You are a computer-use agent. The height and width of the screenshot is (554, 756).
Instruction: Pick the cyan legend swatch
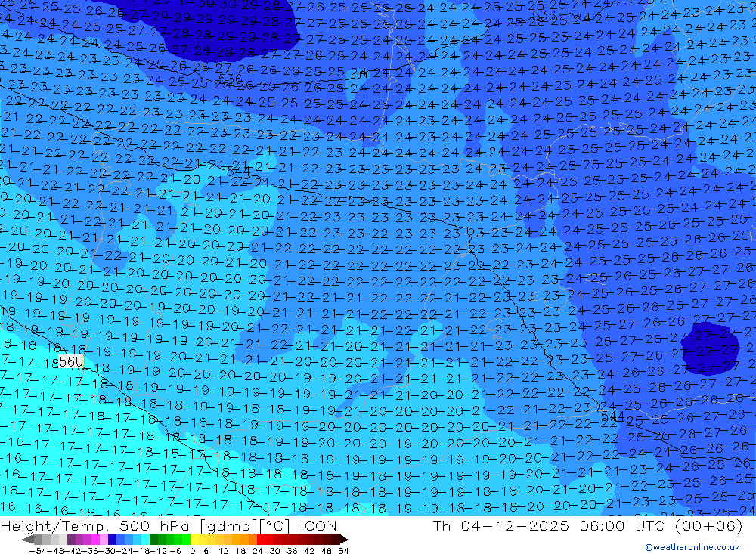pos(145,539)
